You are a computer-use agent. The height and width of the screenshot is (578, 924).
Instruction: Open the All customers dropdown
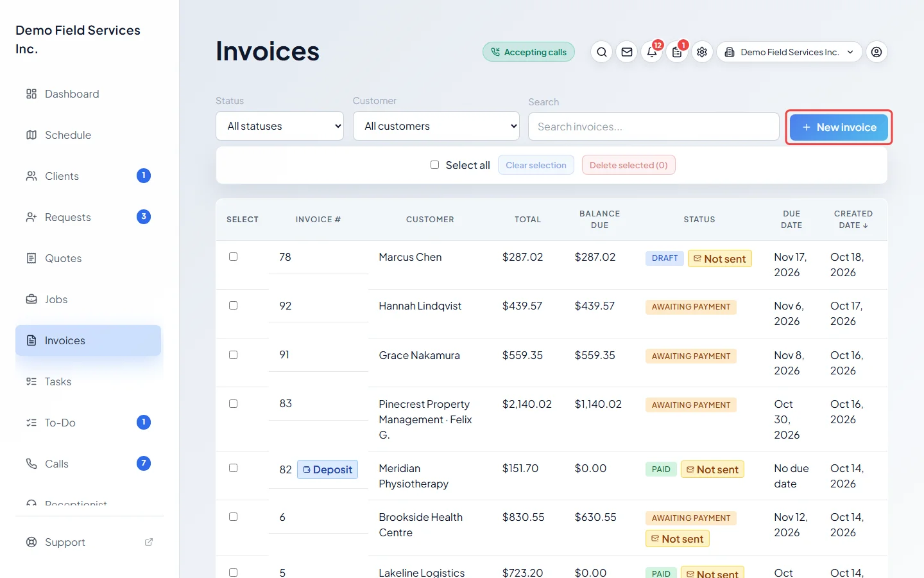436,126
